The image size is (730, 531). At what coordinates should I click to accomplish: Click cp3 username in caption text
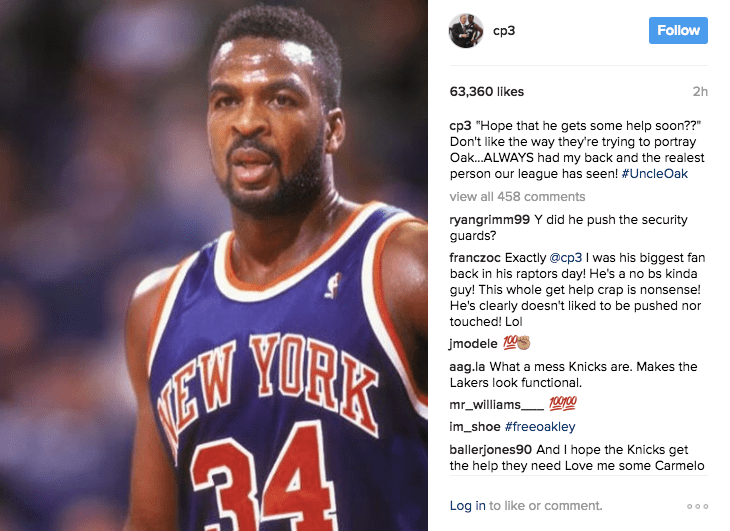click(x=460, y=126)
